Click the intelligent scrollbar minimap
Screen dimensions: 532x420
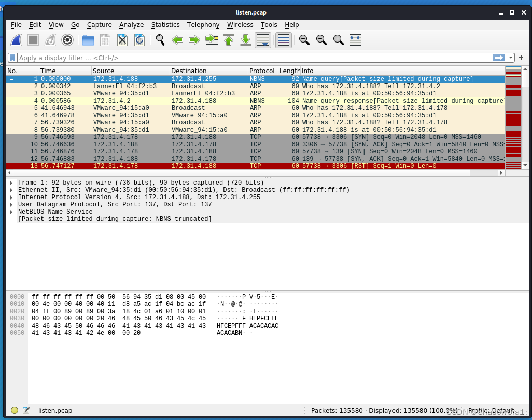(x=513, y=118)
